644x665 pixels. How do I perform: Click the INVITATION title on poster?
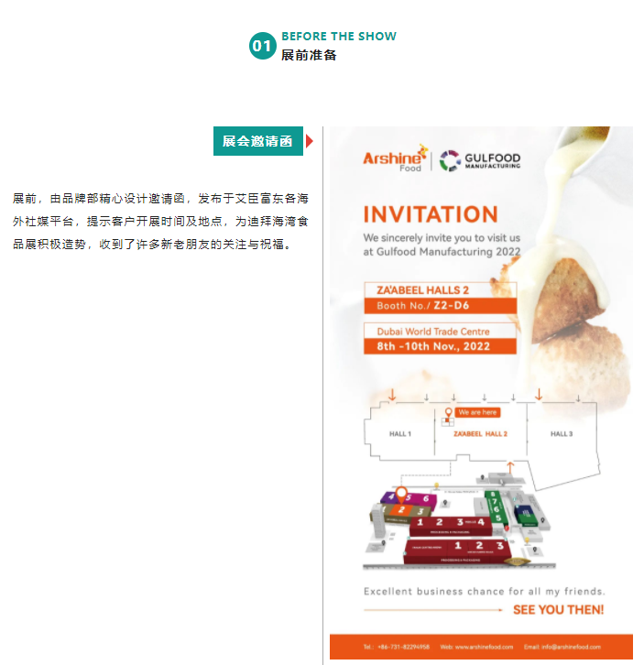(431, 214)
